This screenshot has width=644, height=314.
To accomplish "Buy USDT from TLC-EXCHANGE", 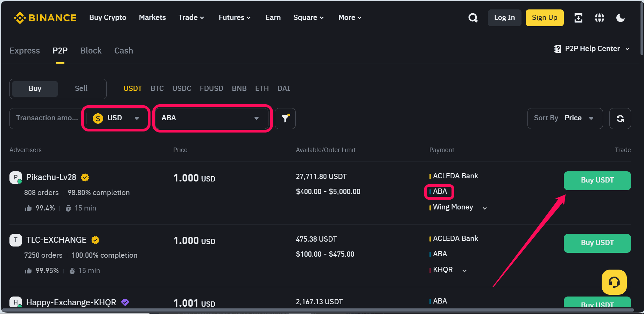I will [597, 243].
